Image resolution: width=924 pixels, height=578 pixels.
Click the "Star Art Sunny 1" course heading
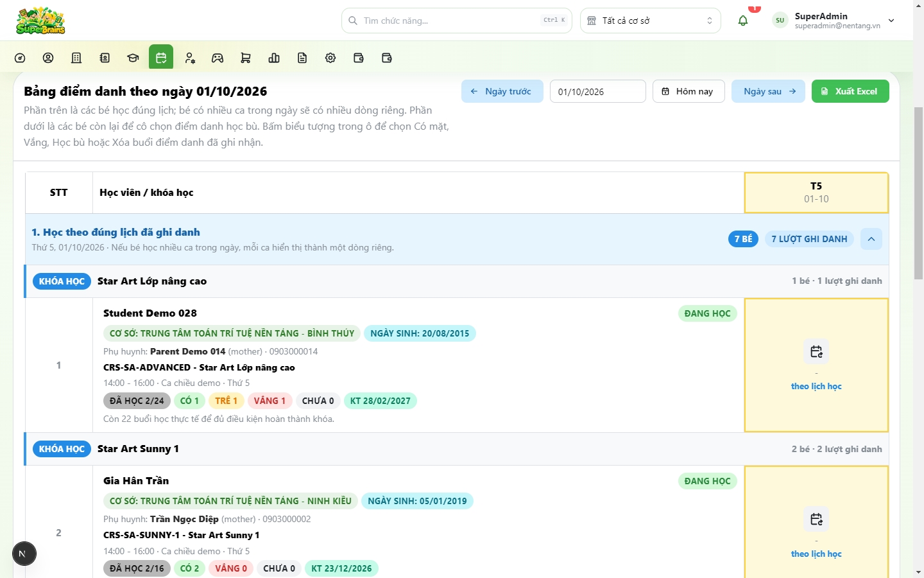138,449
